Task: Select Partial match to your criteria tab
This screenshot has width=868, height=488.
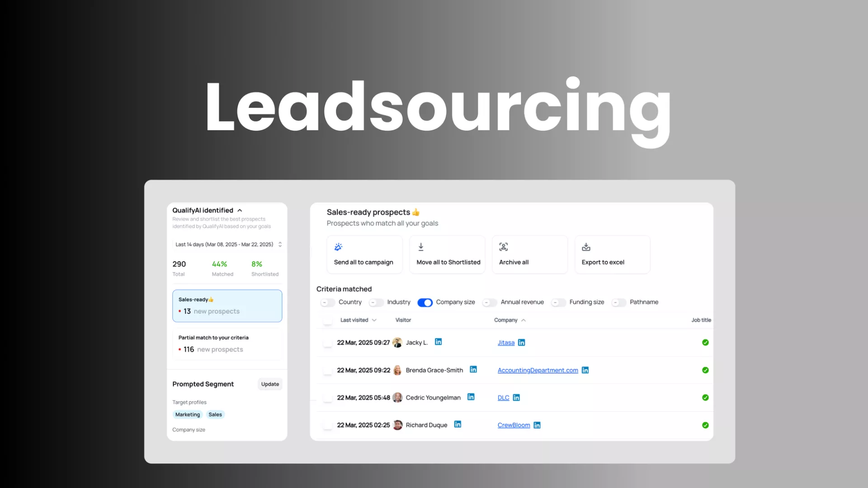Action: pyautogui.click(x=227, y=344)
